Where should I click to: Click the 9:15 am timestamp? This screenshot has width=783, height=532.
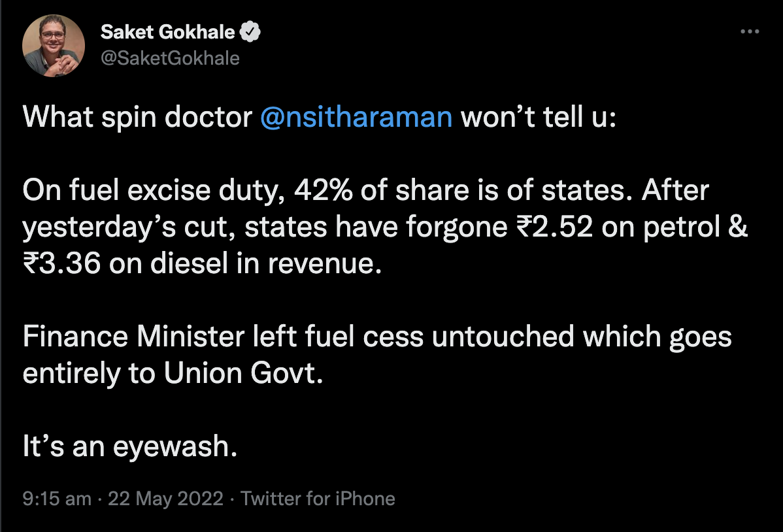pos(57,499)
